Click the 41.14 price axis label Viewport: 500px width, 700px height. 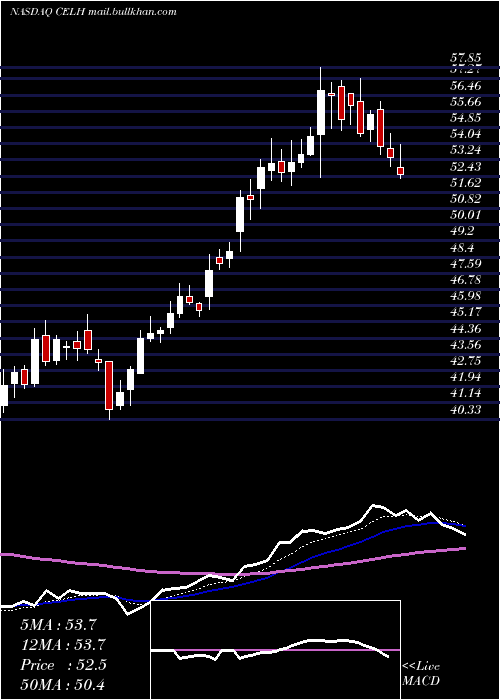(x=465, y=393)
